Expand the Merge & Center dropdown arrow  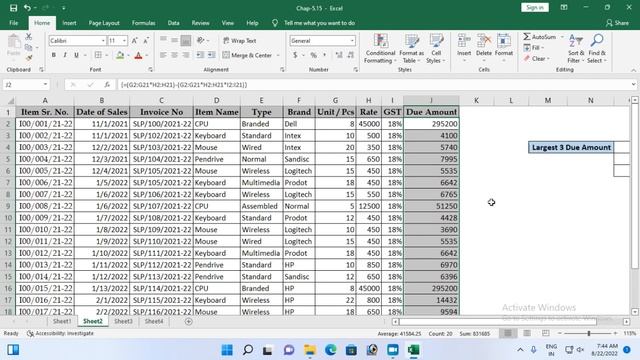pyautogui.click(x=278, y=55)
